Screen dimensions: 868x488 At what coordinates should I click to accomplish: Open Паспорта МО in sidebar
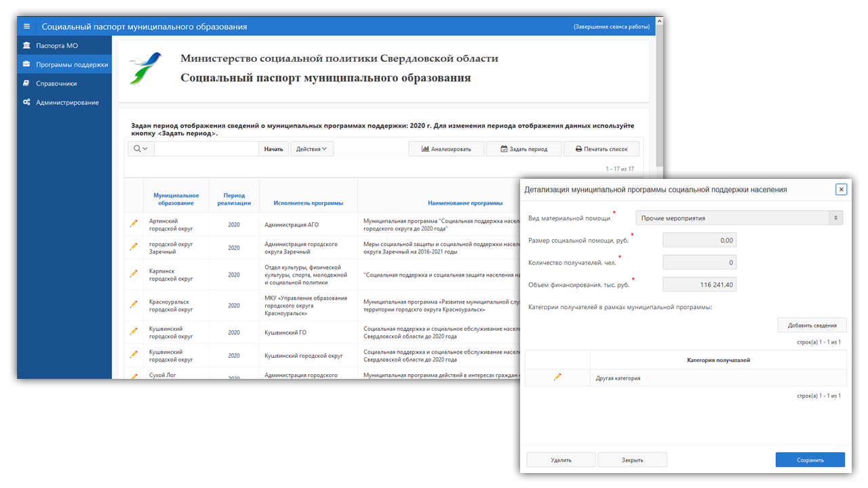64,45
